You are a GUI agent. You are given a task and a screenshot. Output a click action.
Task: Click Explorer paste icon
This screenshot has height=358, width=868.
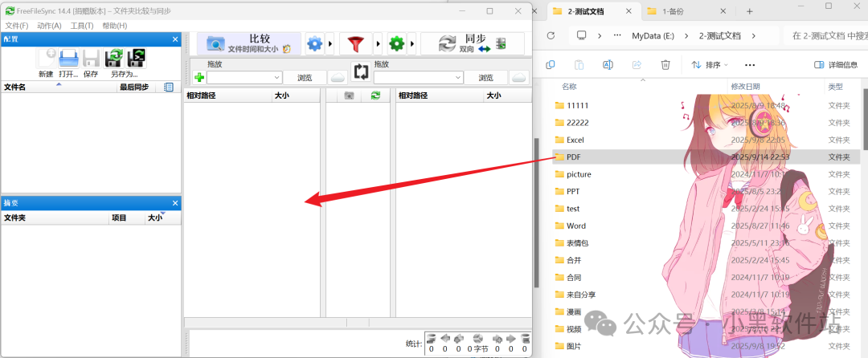click(579, 65)
